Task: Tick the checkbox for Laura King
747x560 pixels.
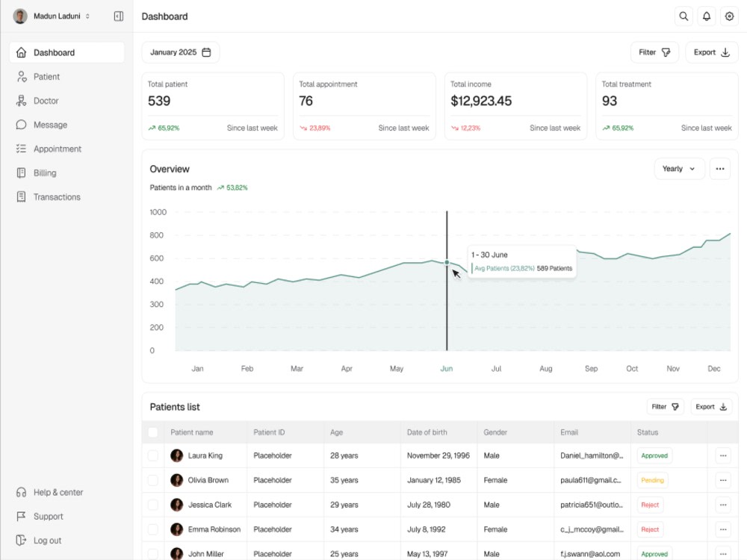Action: coord(153,455)
